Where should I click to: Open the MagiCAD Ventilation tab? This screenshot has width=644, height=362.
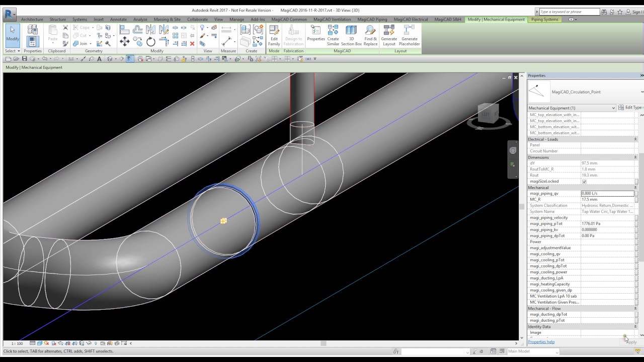332,20
